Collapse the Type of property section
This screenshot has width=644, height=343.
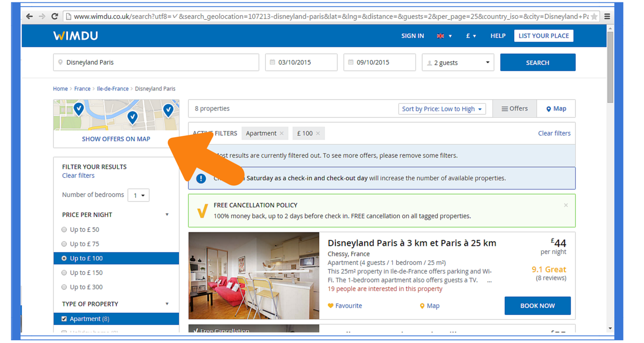(x=167, y=304)
